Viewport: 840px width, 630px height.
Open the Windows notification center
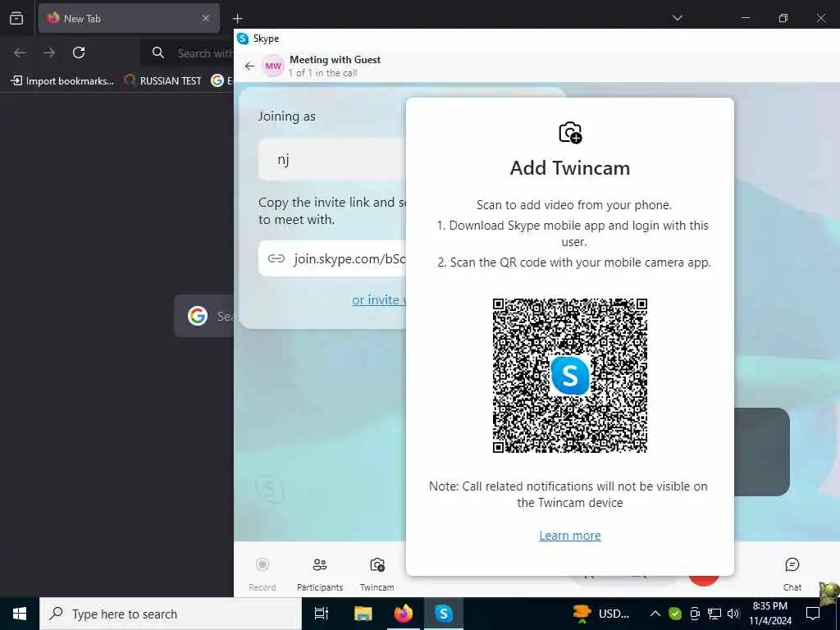coord(813,614)
